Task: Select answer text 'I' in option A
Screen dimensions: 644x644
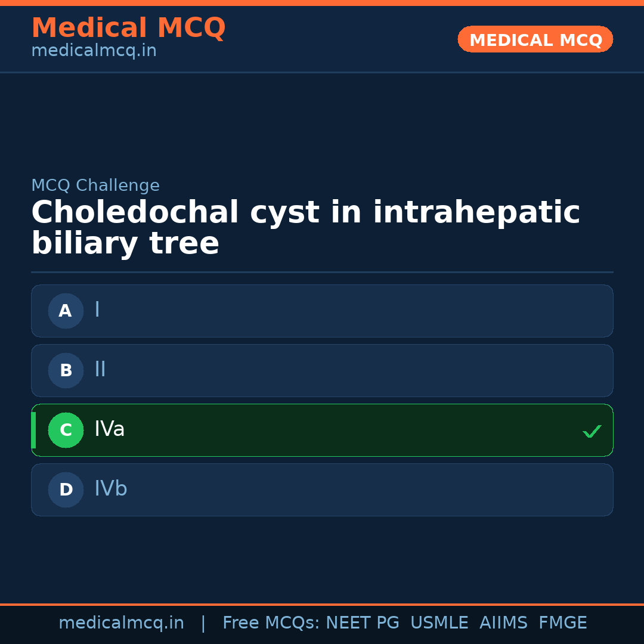Action: pos(97,310)
